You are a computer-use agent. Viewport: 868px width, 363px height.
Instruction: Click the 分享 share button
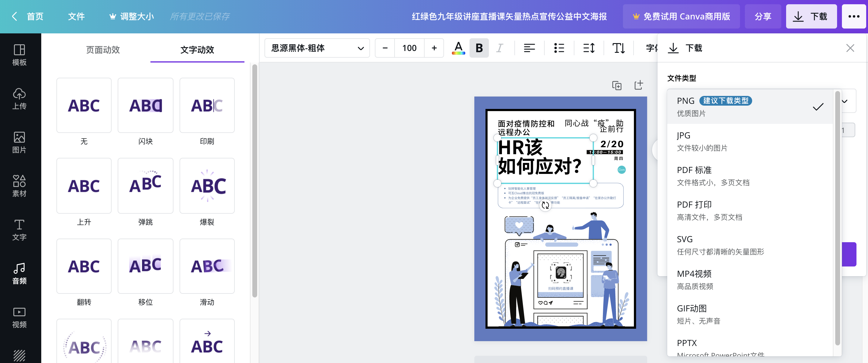(x=762, y=16)
